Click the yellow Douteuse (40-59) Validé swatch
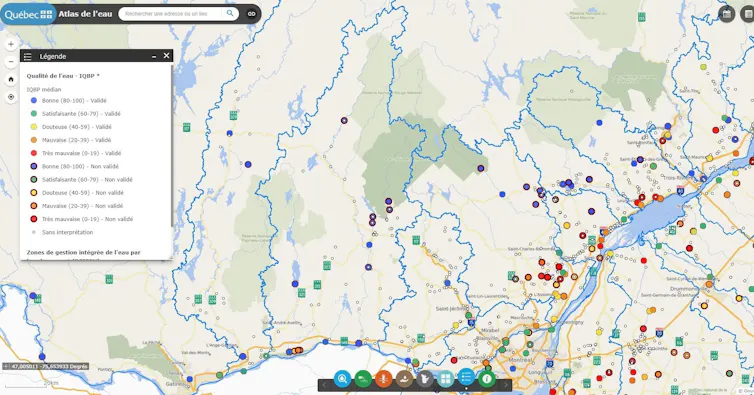The image size is (754, 395). pyautogui.click(x=34, y=127)
